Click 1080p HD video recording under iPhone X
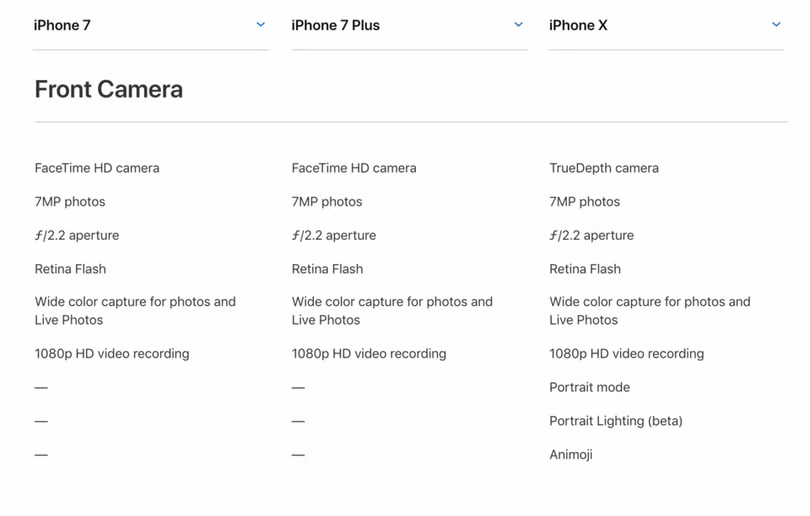 pyautogui.click(x=626, y=354)
